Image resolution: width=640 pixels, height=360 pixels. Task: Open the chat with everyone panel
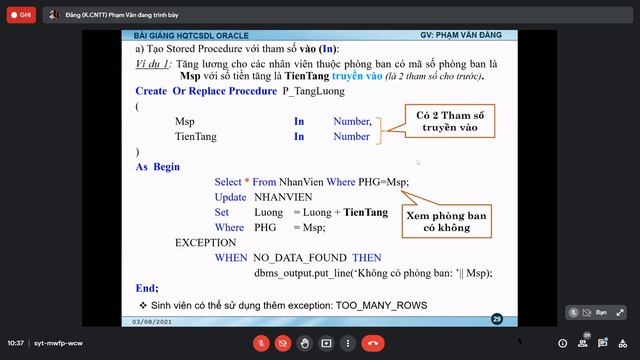(602, 343)
